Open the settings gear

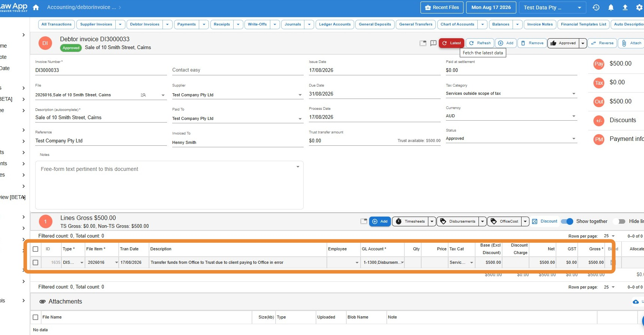640,7
